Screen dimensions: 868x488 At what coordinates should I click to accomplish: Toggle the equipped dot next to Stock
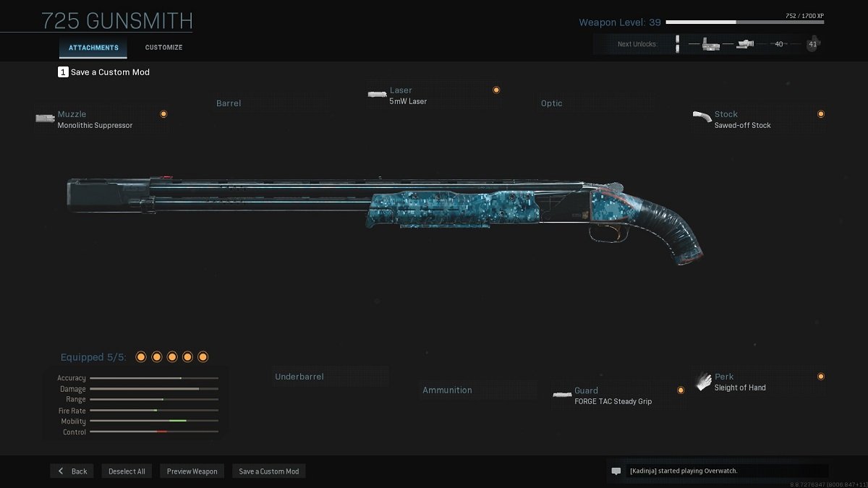click(821, 114)
